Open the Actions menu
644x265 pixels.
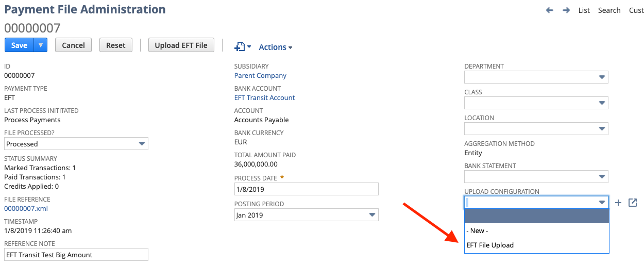(x=276, y=47)
